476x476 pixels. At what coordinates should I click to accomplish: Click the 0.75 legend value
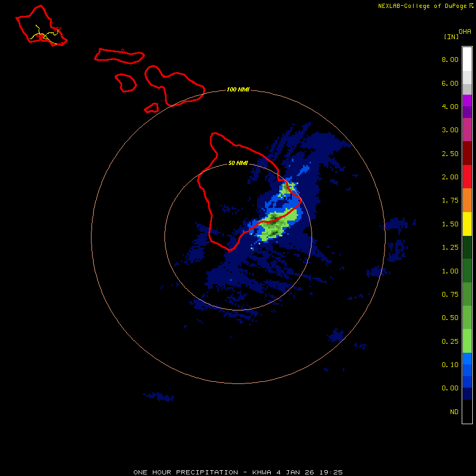point(450,295)
